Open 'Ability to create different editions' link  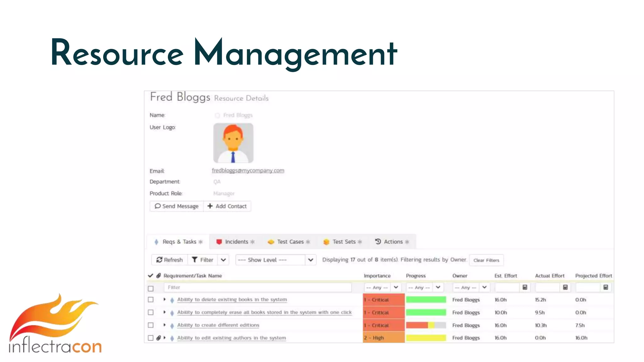click(218, 325)
